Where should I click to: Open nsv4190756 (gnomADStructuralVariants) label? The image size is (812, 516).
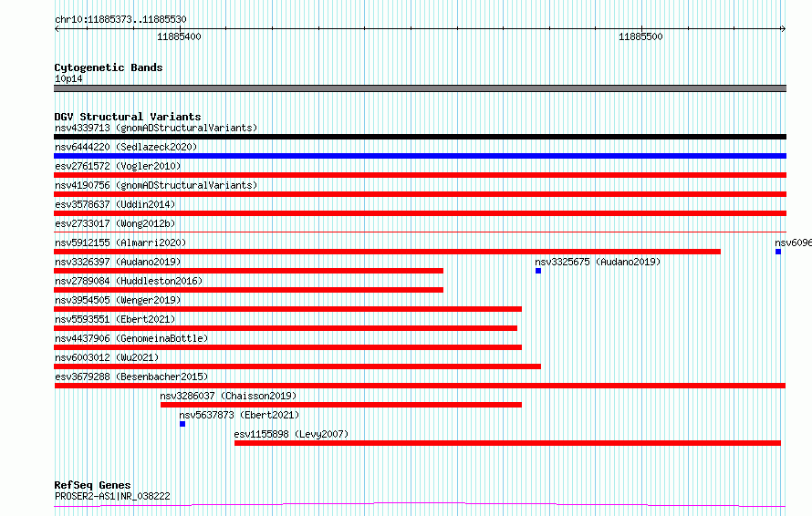(156, 185)
